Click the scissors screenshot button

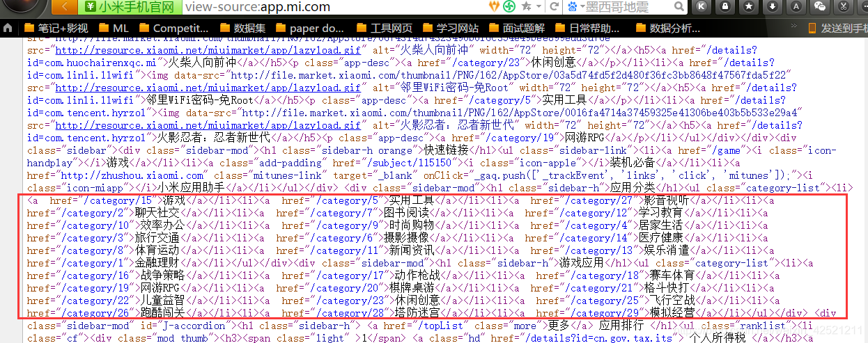(844, 6)
